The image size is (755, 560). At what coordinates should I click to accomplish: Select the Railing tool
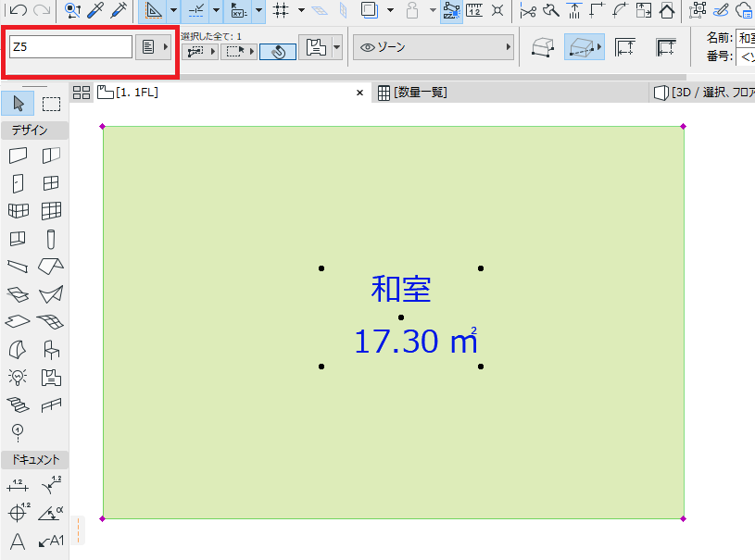(x=51, y=405)
